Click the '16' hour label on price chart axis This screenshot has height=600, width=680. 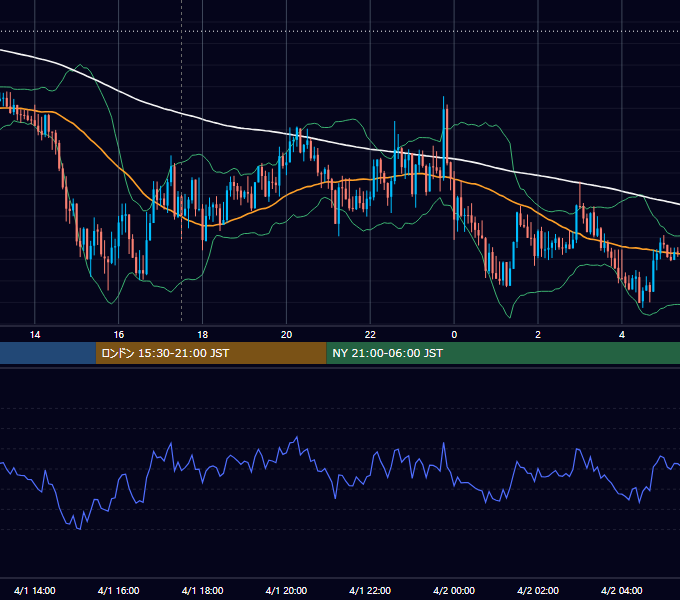[x=118, y=335]
